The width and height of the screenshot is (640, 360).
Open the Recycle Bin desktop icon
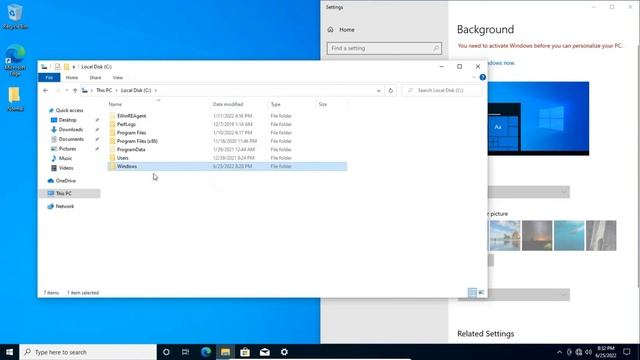pos(15,17)
